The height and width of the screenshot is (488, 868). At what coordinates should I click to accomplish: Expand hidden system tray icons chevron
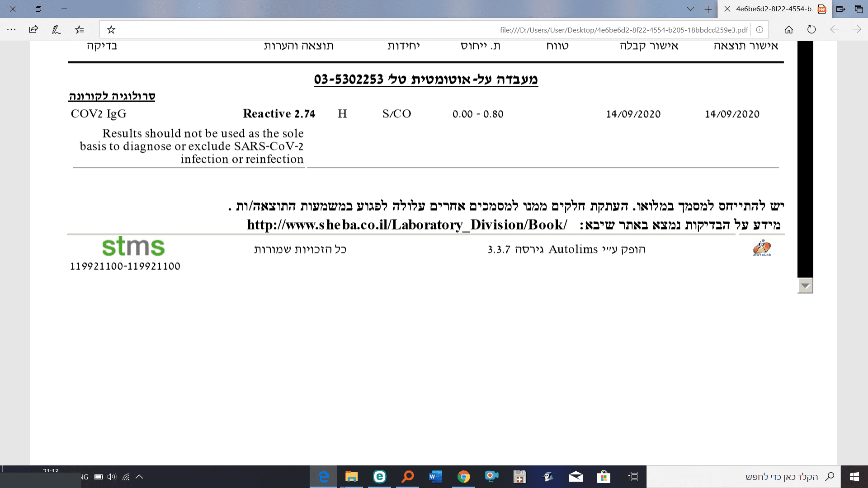click(x=139, y=477)
